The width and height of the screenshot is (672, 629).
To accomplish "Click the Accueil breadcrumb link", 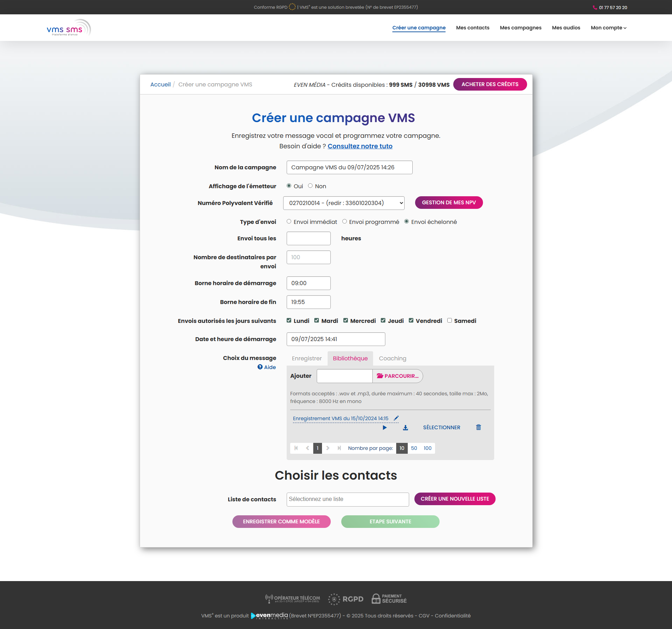I will click(160, 84).
